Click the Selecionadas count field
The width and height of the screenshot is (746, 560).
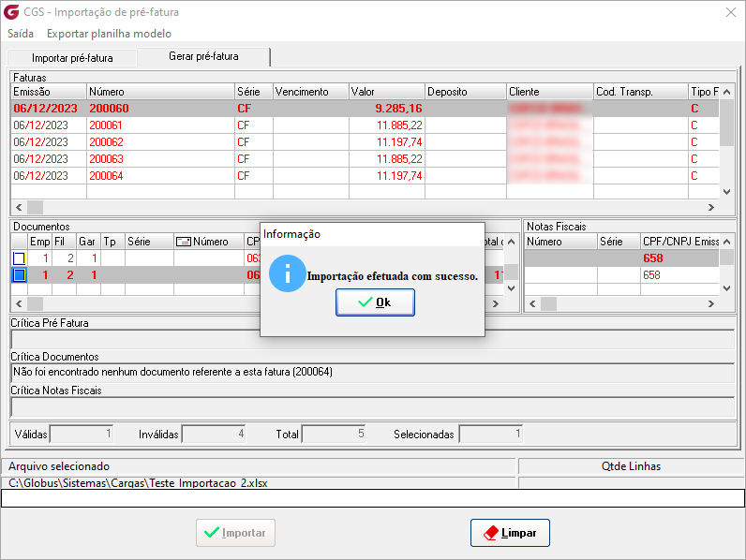click(x=490, y=434)
